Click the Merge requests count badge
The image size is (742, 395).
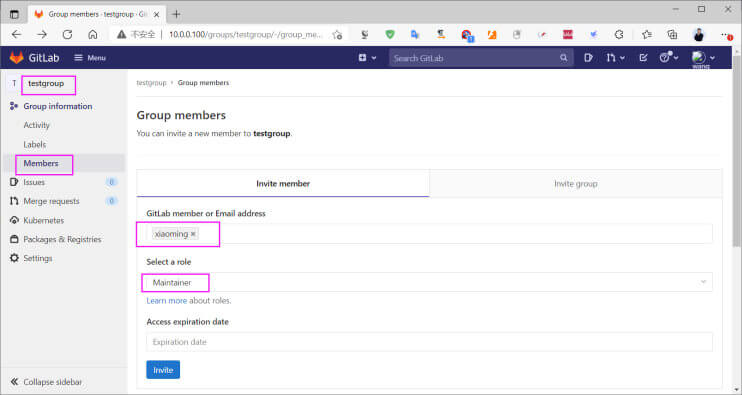pyautogui.click(x=112, y=201)
